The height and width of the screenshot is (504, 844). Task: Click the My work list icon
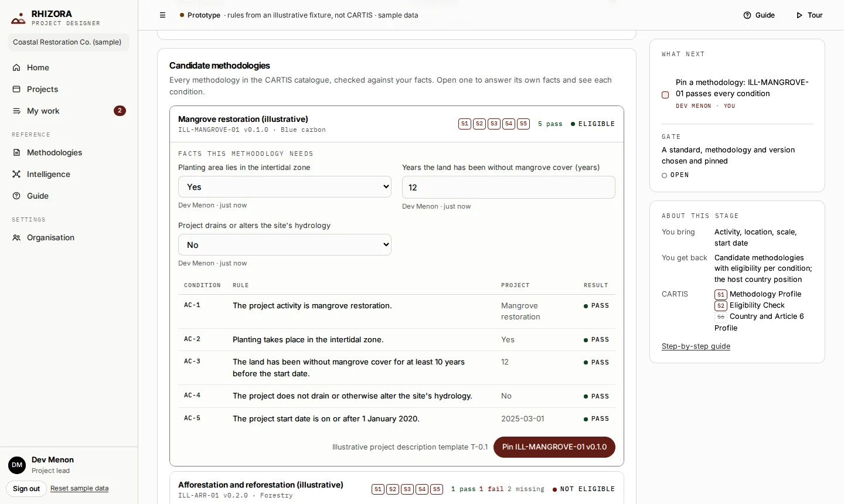[x=16, y=111]
